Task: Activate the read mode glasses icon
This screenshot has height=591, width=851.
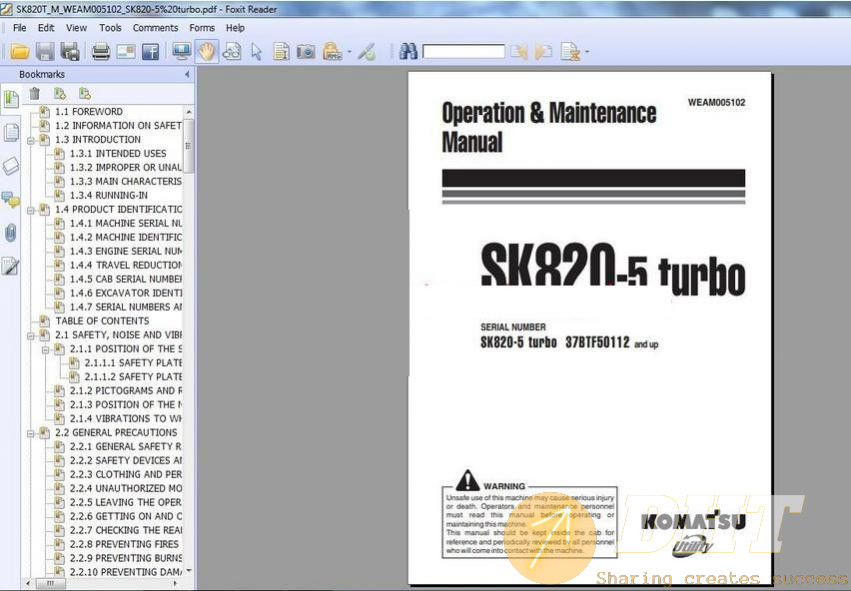Action: tap(232, 52)
